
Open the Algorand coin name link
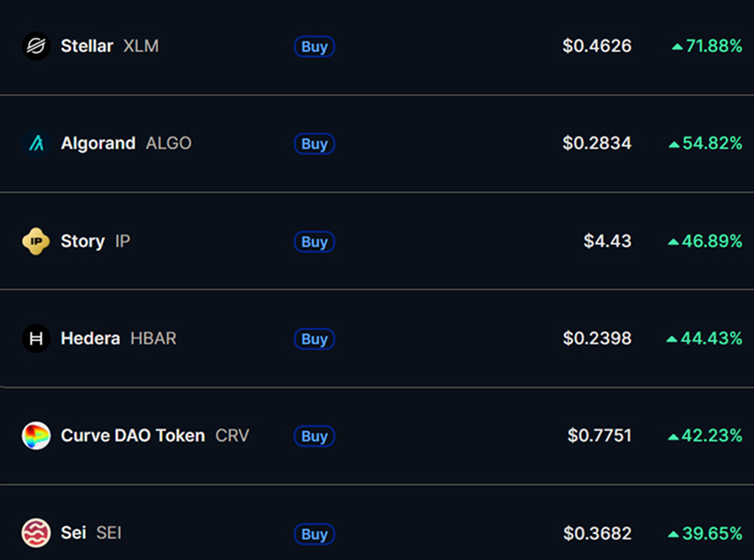click(x=98, y=143)
